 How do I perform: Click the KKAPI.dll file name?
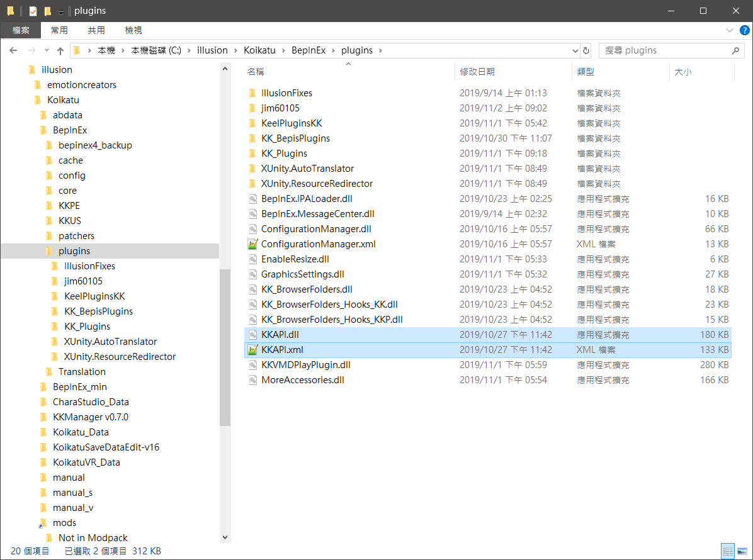tap(280, 335)
